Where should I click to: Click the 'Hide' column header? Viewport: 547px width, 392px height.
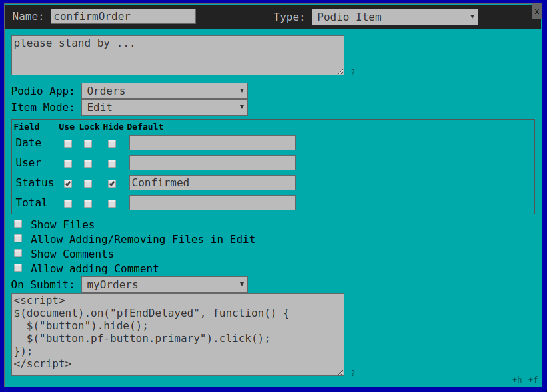[113, 127]
